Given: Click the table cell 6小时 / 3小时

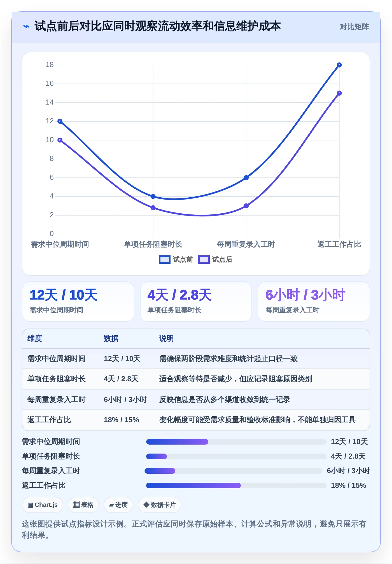Looking at the screenshot, I should pos(125,400).
